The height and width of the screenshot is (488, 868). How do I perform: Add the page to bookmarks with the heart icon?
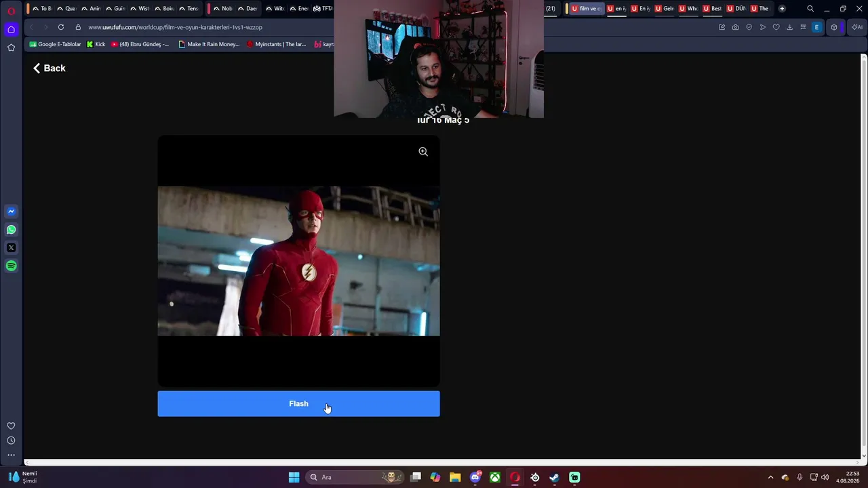coord(776,27)
